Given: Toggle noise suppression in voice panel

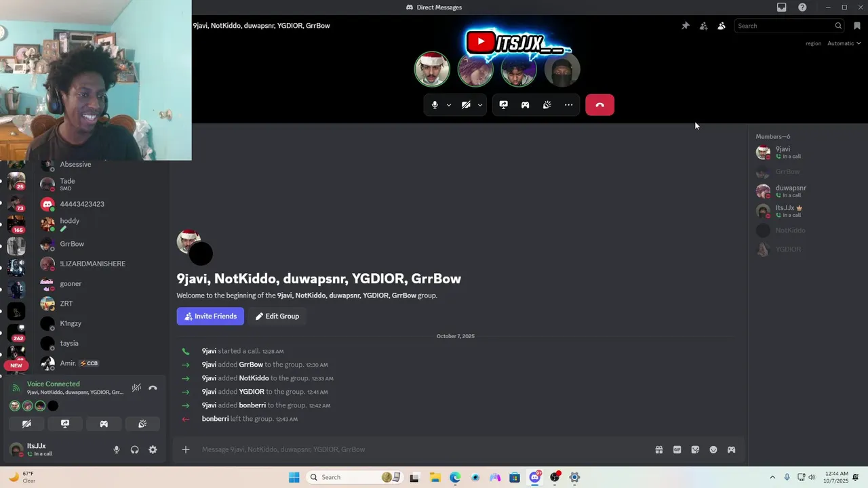Looking at the screenshot, I should coord(136,388).
